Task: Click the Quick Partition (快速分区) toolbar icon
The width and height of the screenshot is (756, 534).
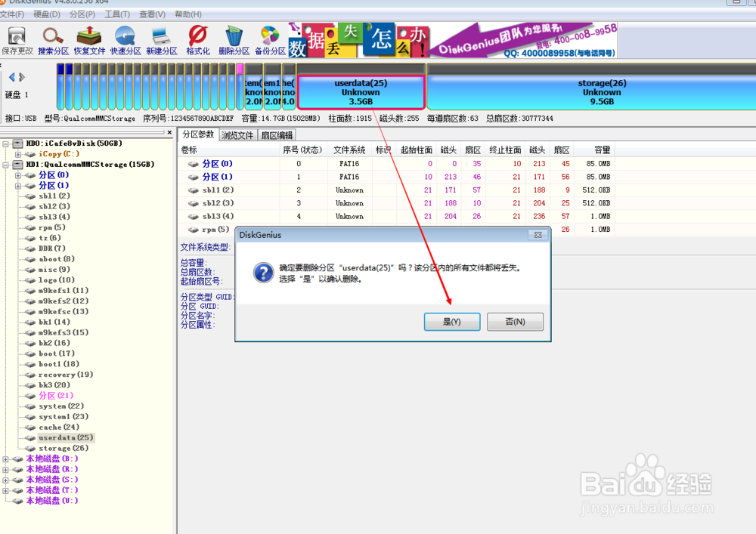Action: point(125,41)
